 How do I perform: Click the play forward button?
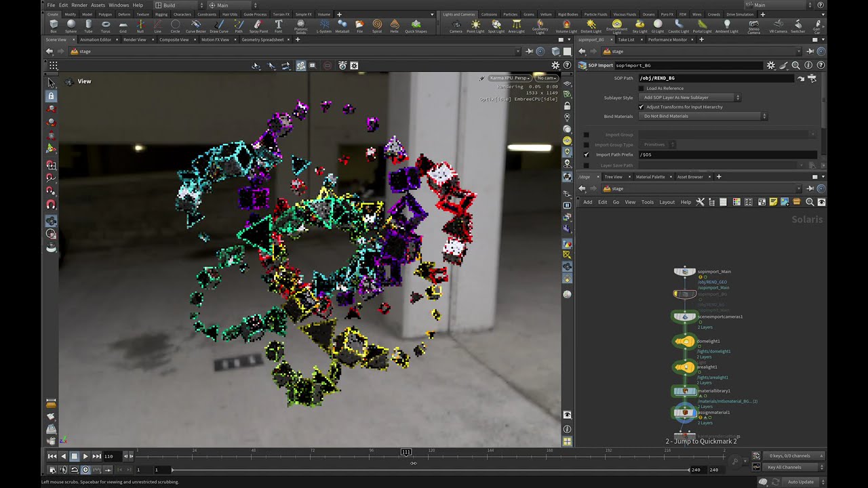point(85,456)
